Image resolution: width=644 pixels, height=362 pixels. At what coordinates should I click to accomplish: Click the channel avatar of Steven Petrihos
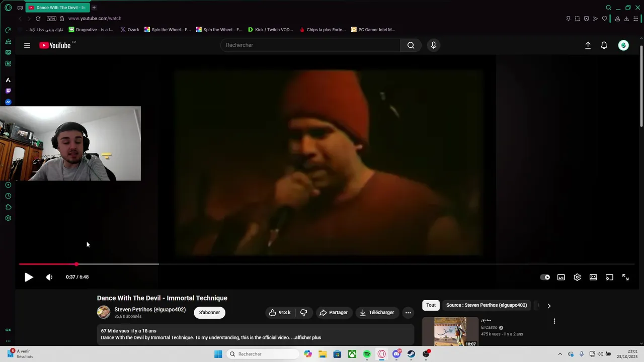coord(104,312)
